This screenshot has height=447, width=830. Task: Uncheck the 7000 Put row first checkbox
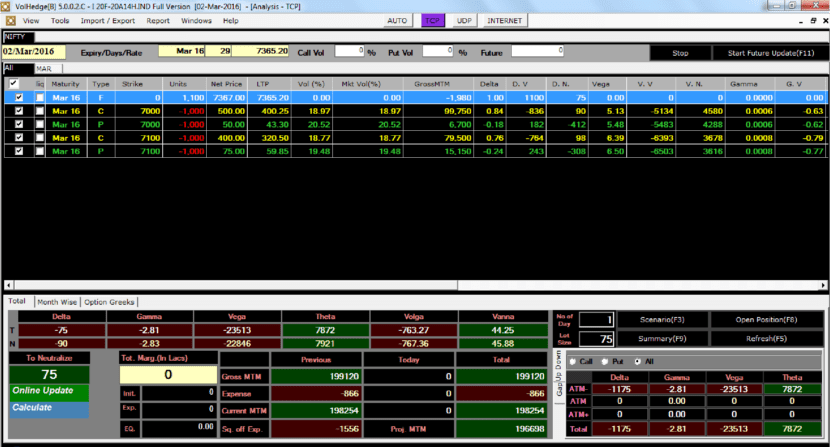[19, 124]
